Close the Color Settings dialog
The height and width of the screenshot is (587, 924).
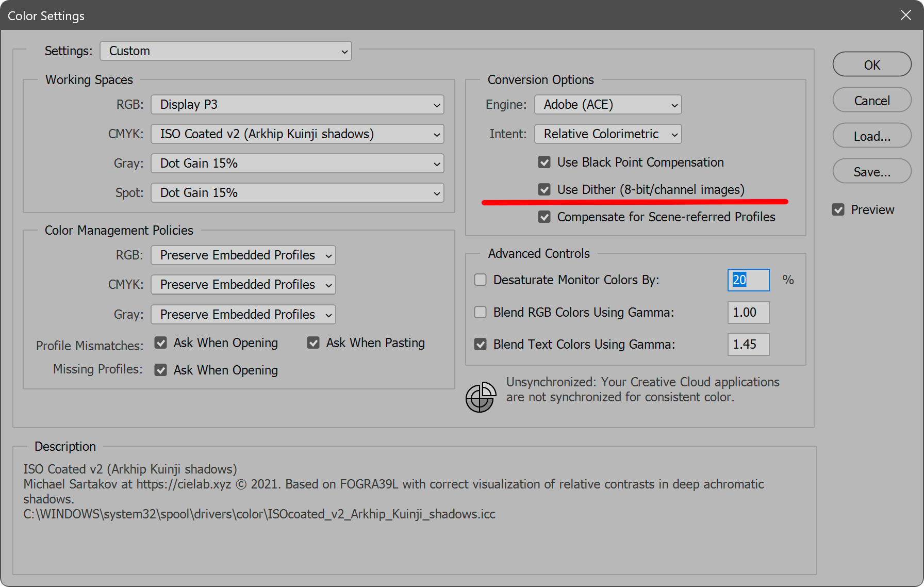tap(905, 15)
